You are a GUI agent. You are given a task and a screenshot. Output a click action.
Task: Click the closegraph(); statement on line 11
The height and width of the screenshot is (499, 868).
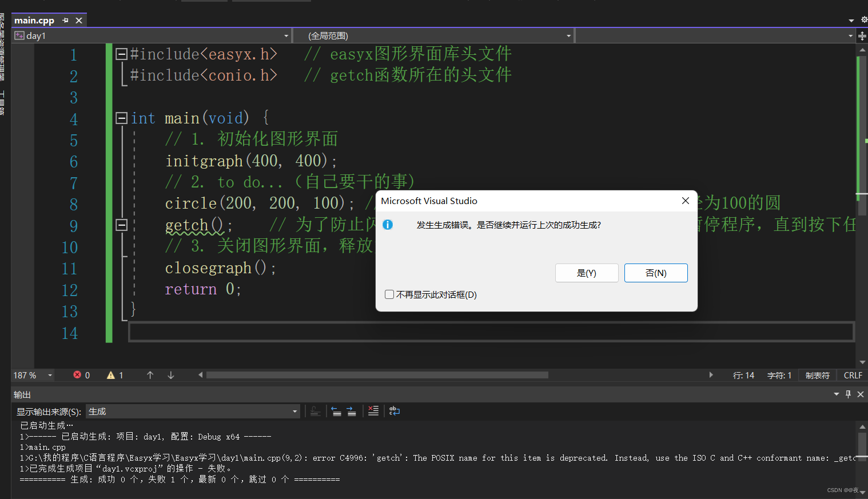(x=221, y=268)
